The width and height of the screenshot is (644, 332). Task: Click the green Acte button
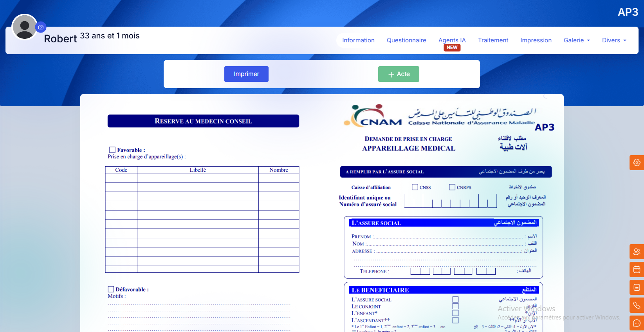(x=399, y=74)
